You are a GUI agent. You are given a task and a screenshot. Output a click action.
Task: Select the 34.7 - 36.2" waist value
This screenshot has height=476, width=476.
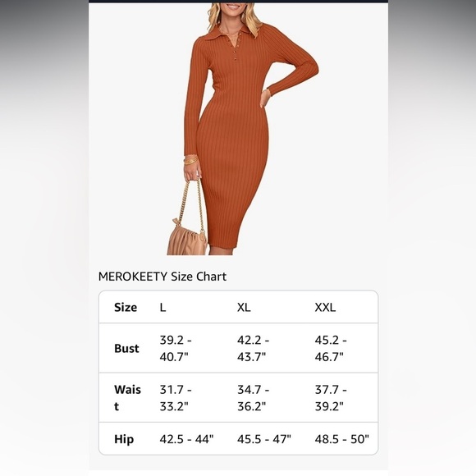pos(253,398)
